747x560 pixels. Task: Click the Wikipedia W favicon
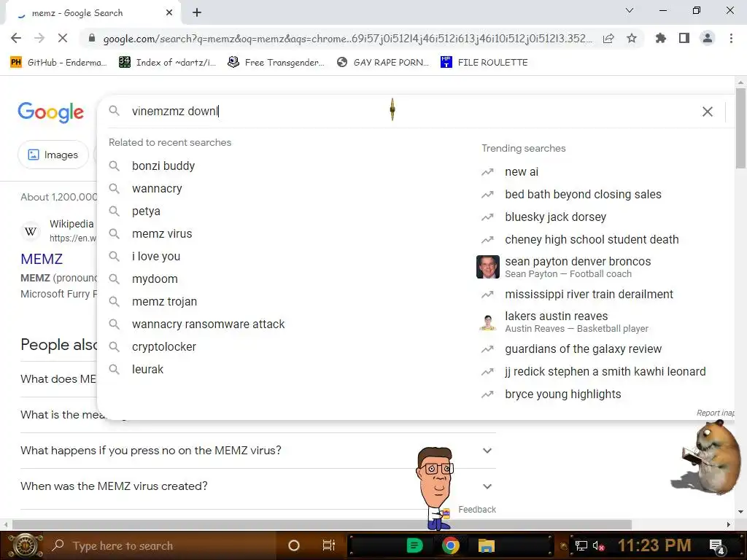point(31,231)
